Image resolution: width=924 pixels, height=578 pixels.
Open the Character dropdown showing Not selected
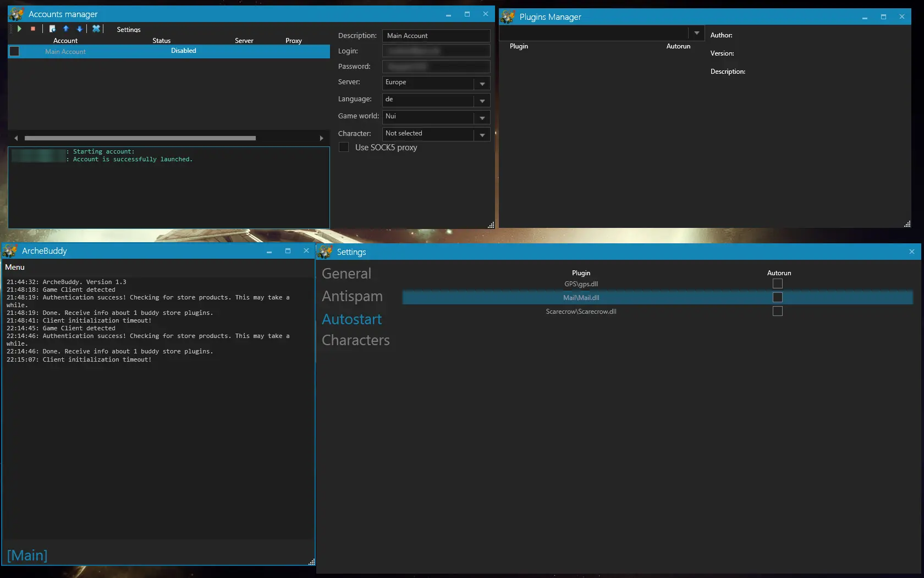click(x=436, y=134)
